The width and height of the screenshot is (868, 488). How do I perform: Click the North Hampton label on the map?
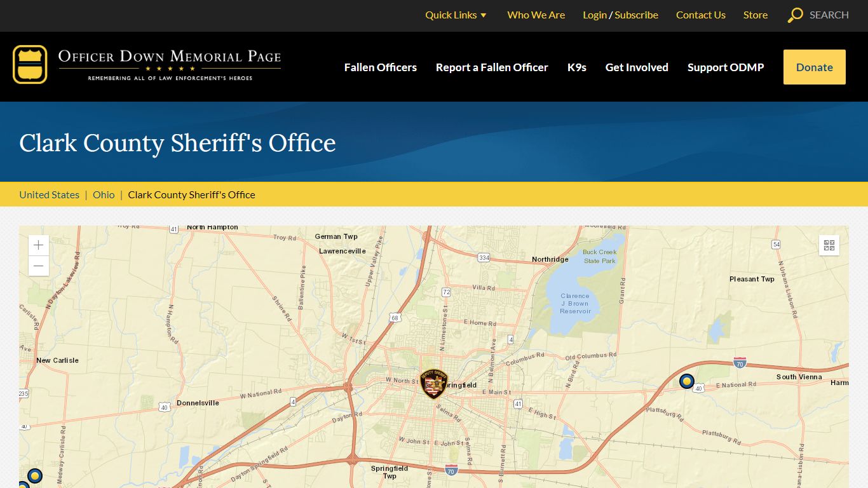[212, 227]
